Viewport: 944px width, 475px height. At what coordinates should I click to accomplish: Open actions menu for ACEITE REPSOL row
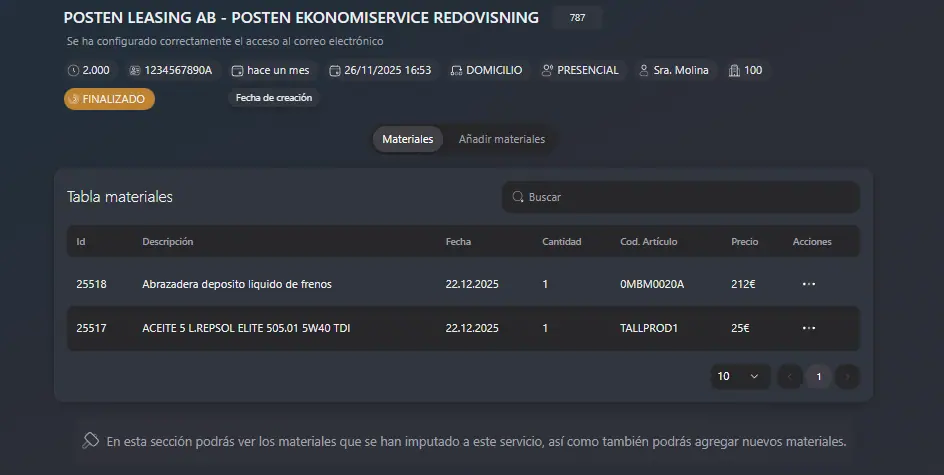[x=808, y=328]
